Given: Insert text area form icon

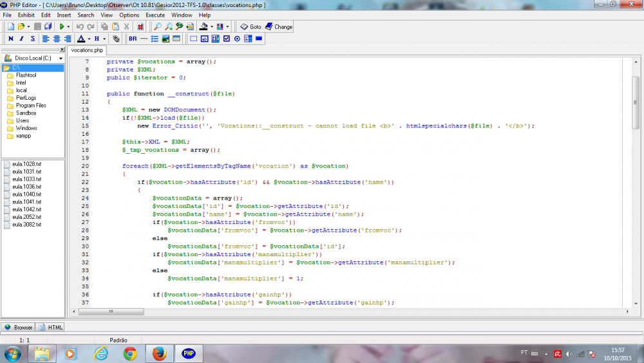Looking at the screenshot, I should (x=215, y=39).
